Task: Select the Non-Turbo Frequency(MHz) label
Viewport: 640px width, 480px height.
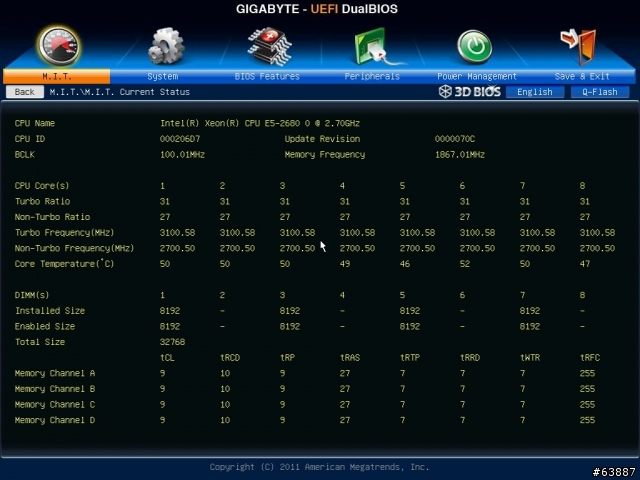Action: click(x=74, y=248)
